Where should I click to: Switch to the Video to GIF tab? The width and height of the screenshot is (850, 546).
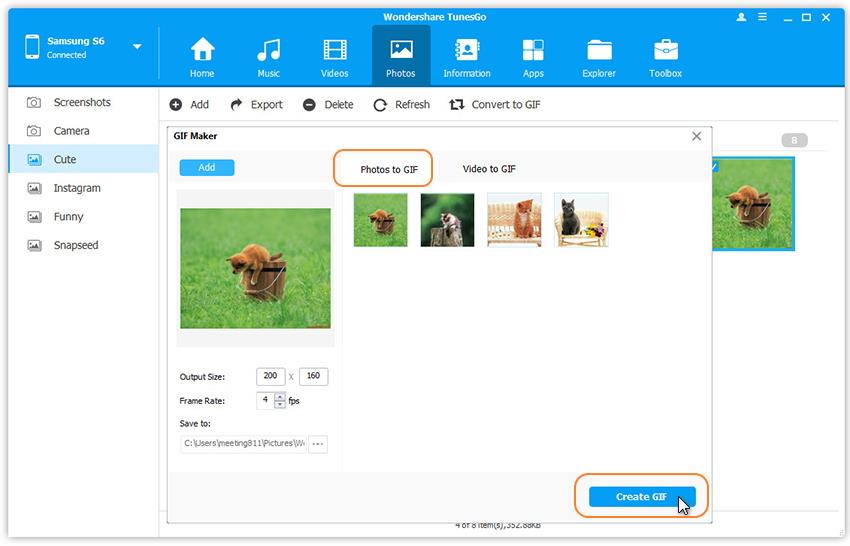pos(489,169)
